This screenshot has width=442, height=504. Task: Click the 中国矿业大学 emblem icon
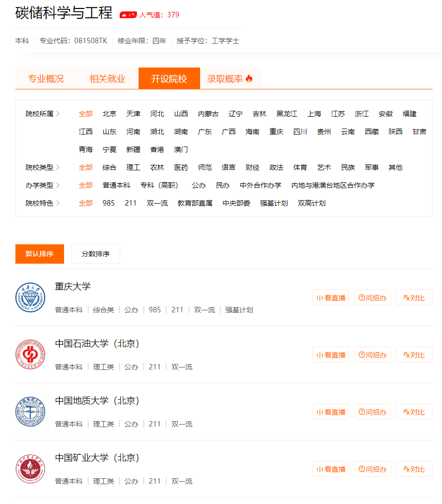pos(30,469)
